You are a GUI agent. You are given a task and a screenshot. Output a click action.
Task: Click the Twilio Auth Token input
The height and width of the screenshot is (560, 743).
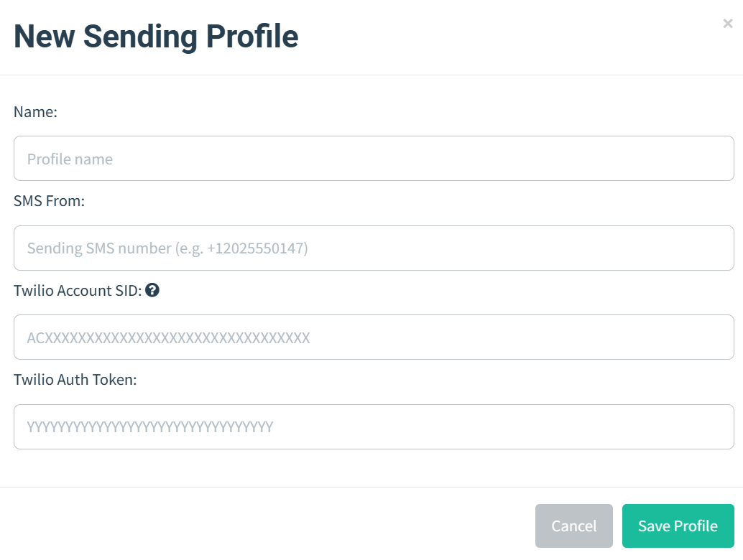pos(374,426)
